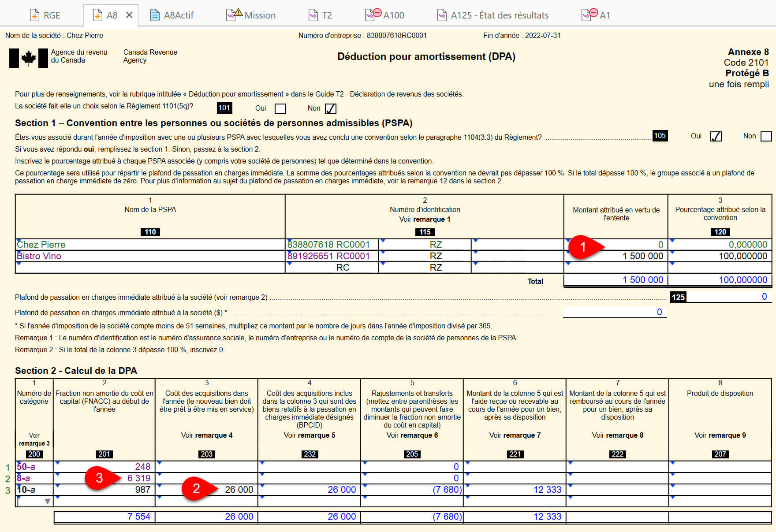The image size is (776, 532).
Task: Close the A8 tab
Action: pos(129,15)
